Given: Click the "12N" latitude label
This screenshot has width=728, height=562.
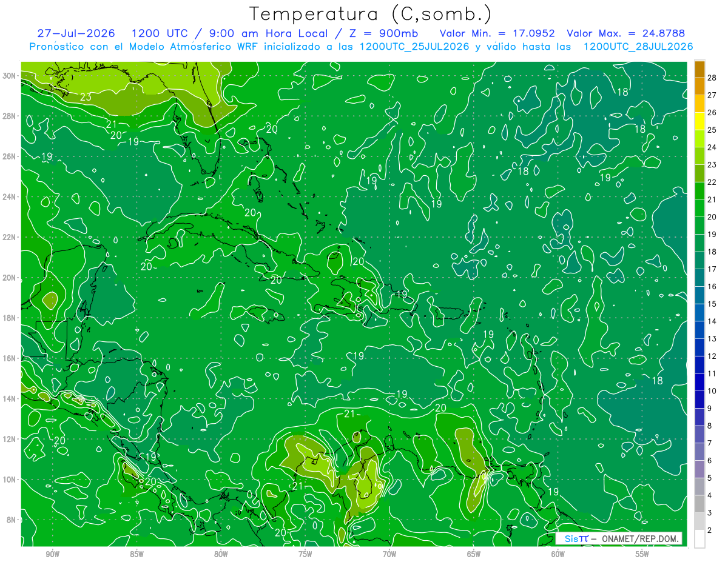Looking at the screenshot, I should point(9,439).
